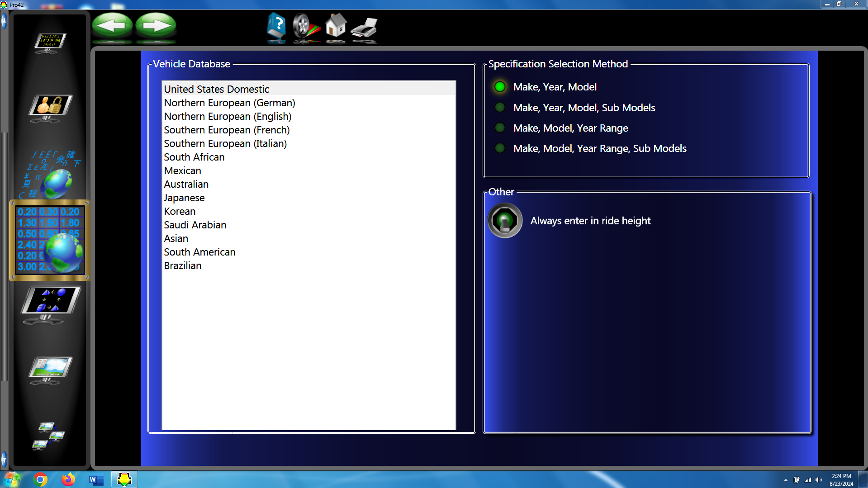Open the Windows Start menu
Image resolution: width=868 pixels, height=488 pixels.
coord(12,479)
